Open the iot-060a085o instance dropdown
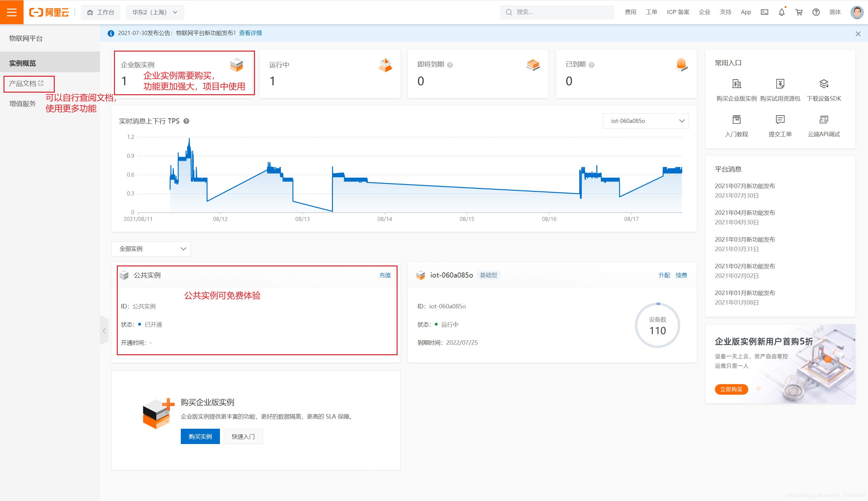Screen dimensions: 868x501 (646, 121)
